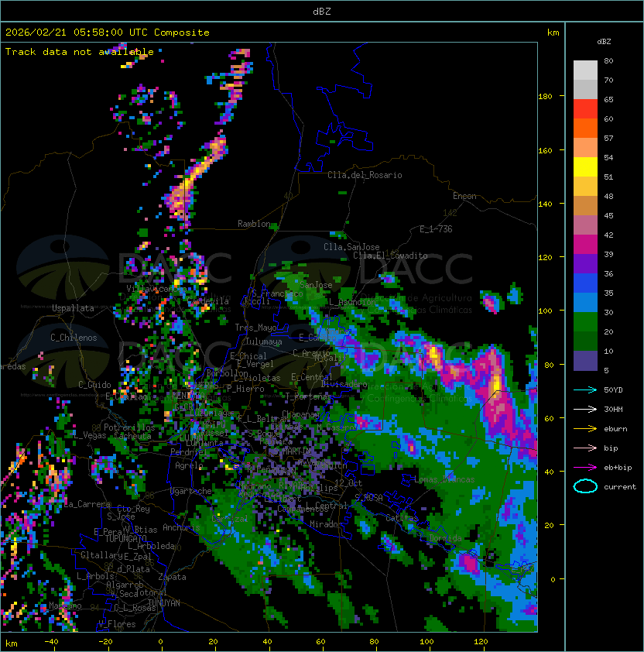The height and width of the screenshot is (652, 644).
Task: Pick the light grey swatch below 80 dBZ
Action: coord(585,70)
